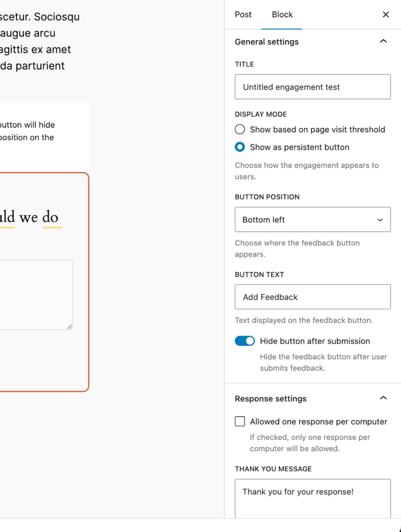
Task: Collapse the Response settings section
Action: tap(383, 398)
